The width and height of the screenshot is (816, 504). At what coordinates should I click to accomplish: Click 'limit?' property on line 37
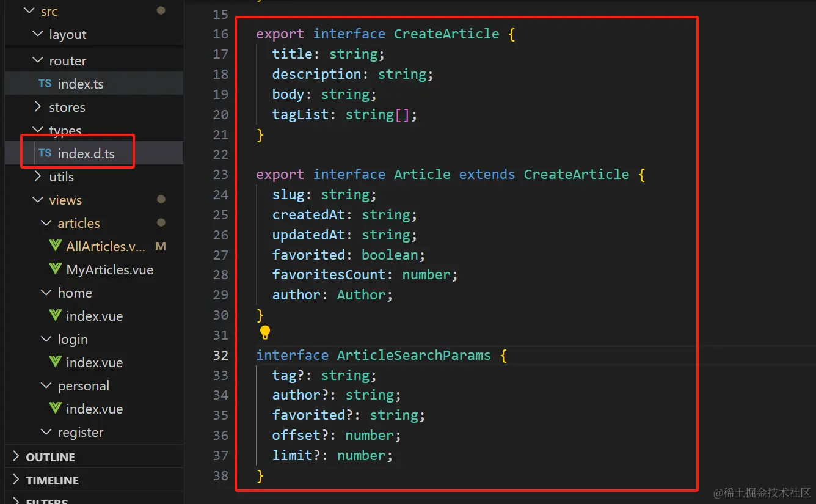(x=296, y=456)
